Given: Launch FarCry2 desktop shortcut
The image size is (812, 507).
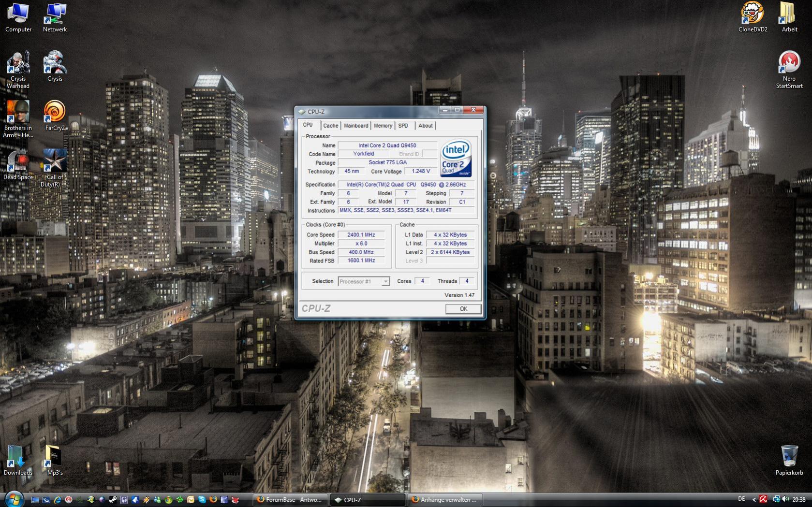Looking at the screenshot, I should pos(55,116).
